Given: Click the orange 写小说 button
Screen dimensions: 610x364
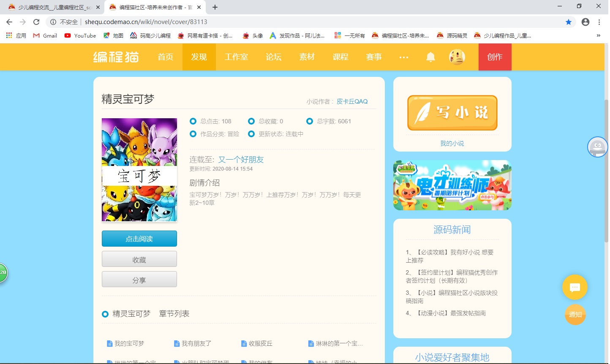Looking at the screenshot, I should pos(452,113).
